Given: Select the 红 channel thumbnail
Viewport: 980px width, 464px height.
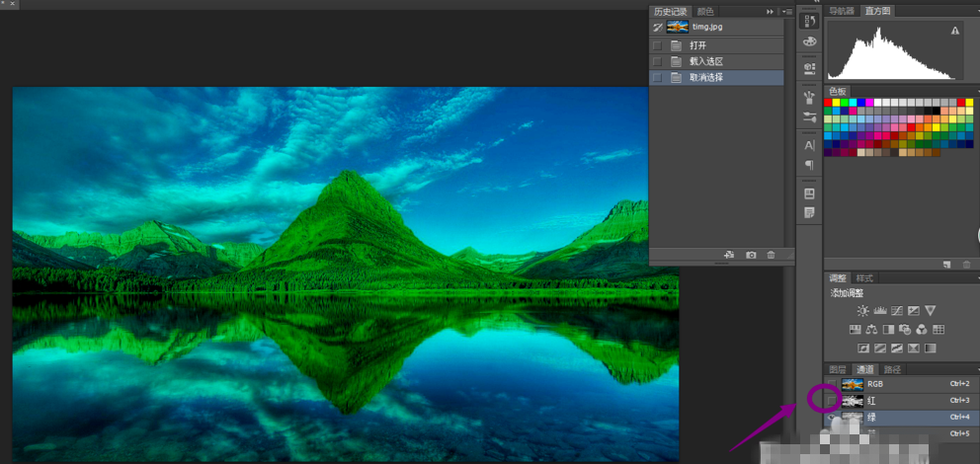Looking at the screenshot, I should 853,401.
